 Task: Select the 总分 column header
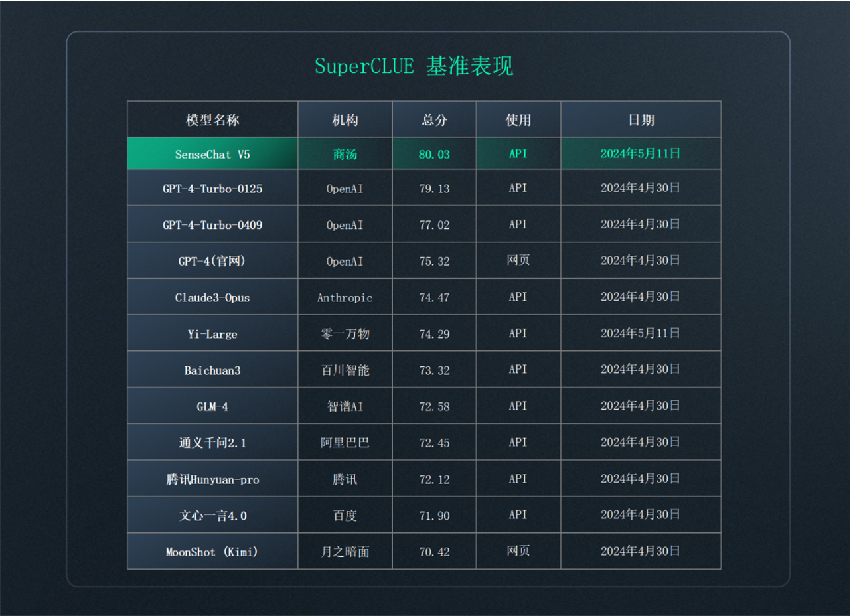click(x=434, y=120)
